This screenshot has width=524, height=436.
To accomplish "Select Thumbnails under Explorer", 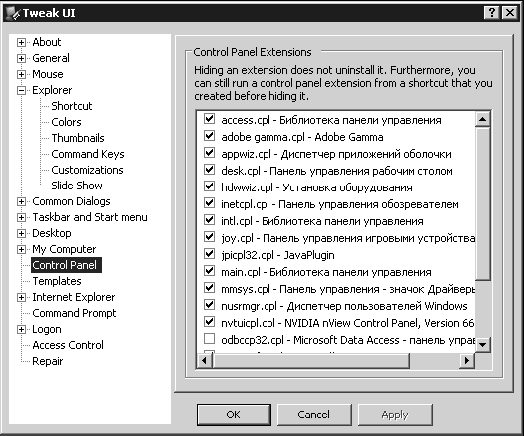I will [78, 138].
